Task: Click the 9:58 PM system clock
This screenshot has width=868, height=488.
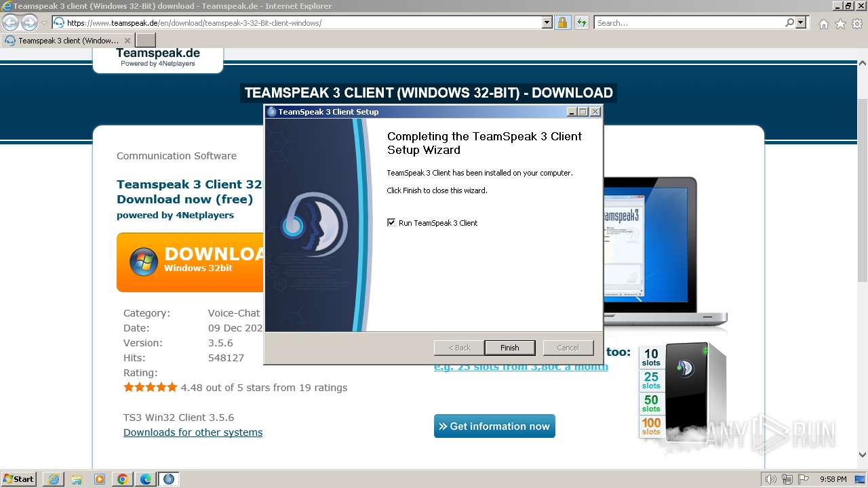Action: click(833, 479)
